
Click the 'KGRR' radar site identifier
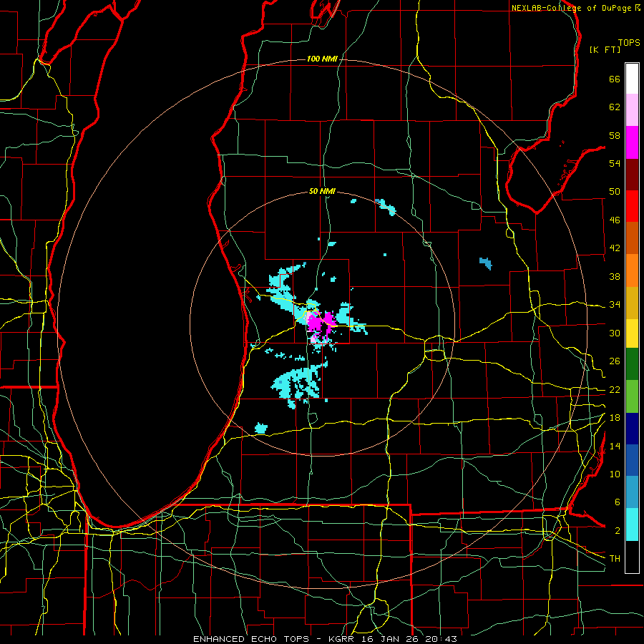(343, 639)
